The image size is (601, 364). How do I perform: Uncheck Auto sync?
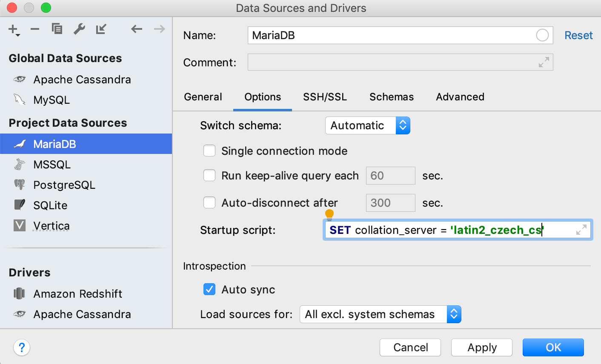[209, 290]
